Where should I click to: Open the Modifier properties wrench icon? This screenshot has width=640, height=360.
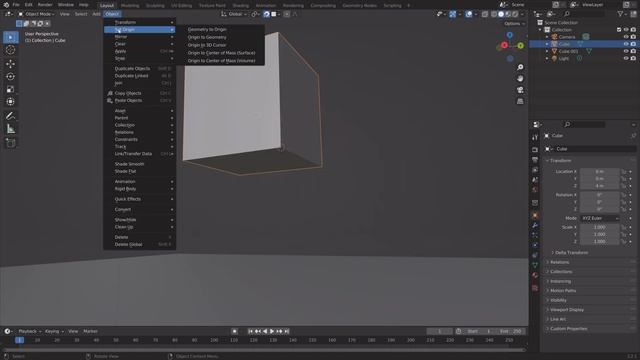[x=535, y=225]
